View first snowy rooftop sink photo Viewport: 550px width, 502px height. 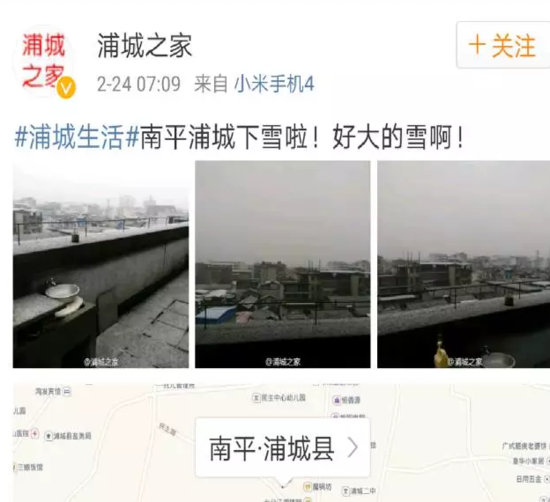coord(101,265)
